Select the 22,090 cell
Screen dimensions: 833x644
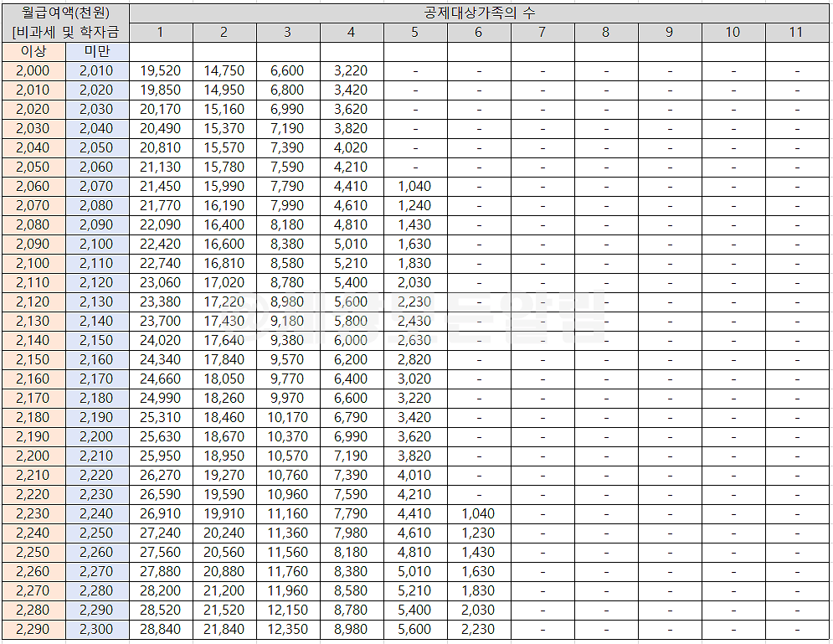(161, 224)
